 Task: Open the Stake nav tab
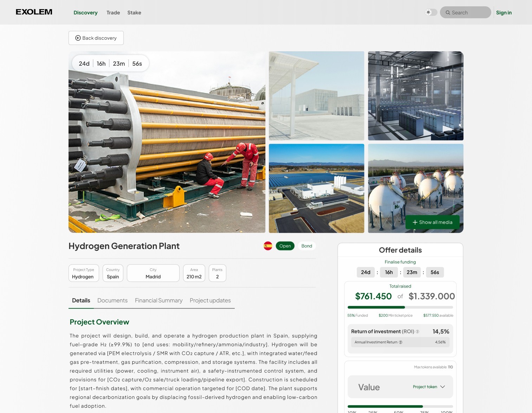[x=134, y=13]
